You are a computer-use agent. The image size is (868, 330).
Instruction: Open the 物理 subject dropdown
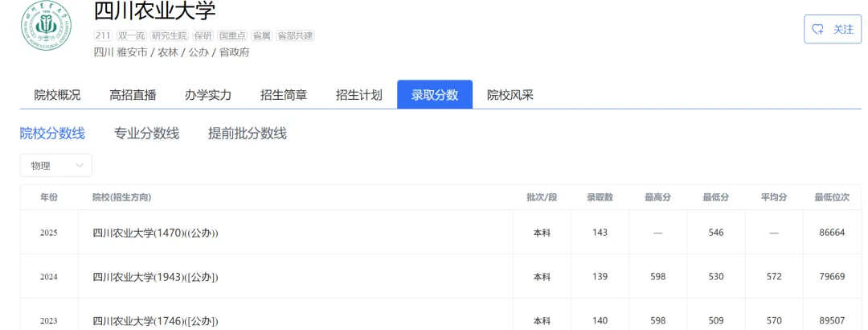click(56, 165)
